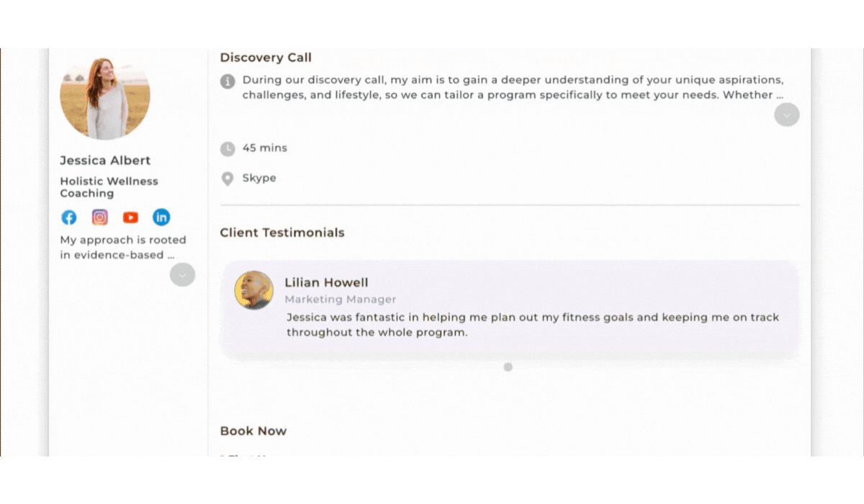864x504 pixels.
Task: Click the Holistic Wellness Coaching title
Action: pos(109,187)
